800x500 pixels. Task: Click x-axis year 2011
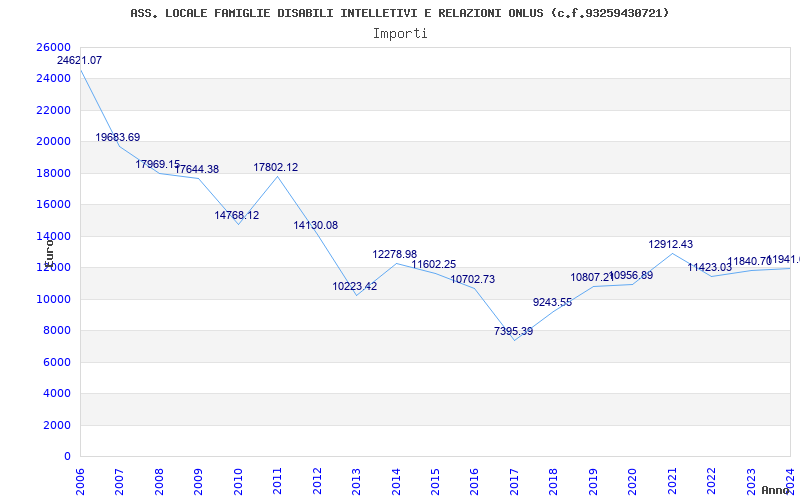pyautogui.click(x=278, y=482)
